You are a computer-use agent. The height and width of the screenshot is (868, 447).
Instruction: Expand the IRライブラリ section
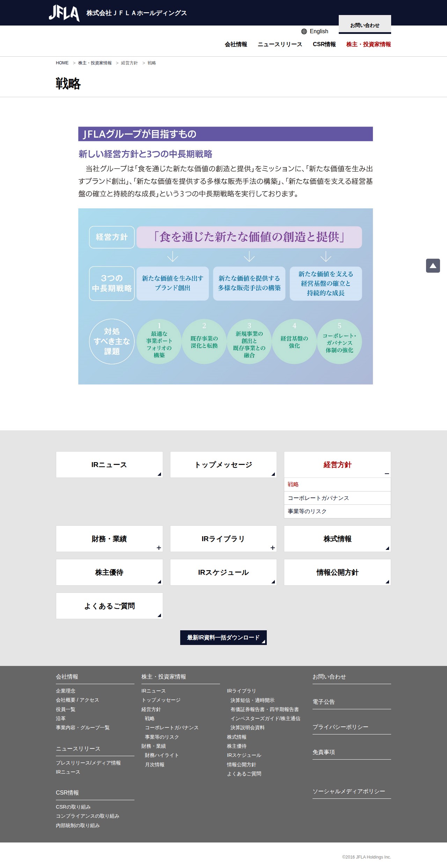[x=223, y=539]
